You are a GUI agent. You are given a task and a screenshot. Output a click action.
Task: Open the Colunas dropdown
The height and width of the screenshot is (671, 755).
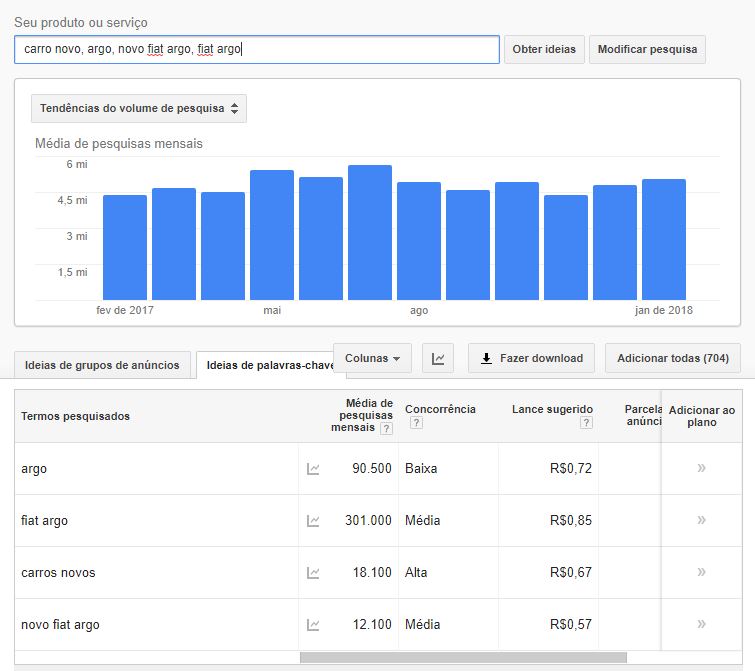pyautogui.click(x=372, y=358)
